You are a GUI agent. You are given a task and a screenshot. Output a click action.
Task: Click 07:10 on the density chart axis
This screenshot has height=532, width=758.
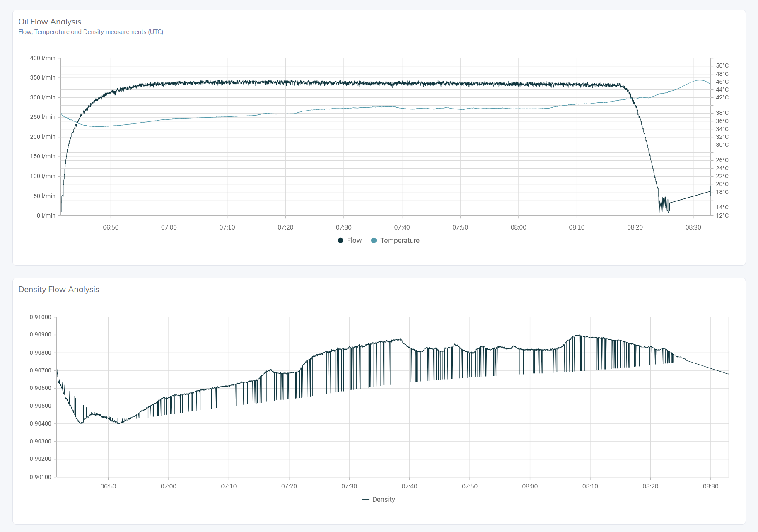tap(229, 486)
